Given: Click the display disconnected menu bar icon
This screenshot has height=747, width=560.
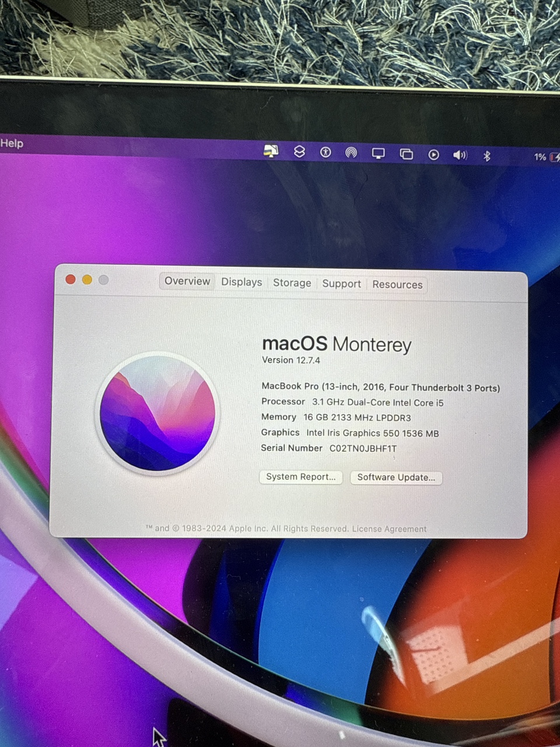Looking at the screenshot, I should pos(271,152).
